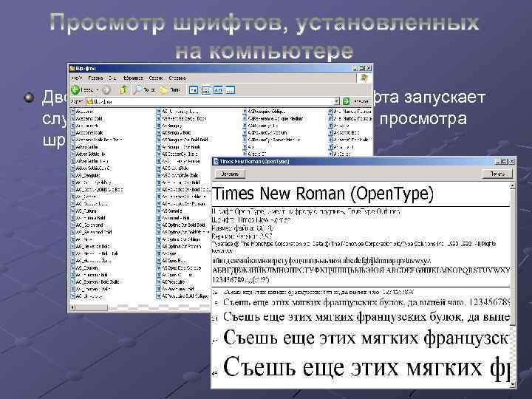The height and width of the screenshot is (399, 532).
Task: Click the Печать (Print) button in font viewer
Action: [497, 174]
